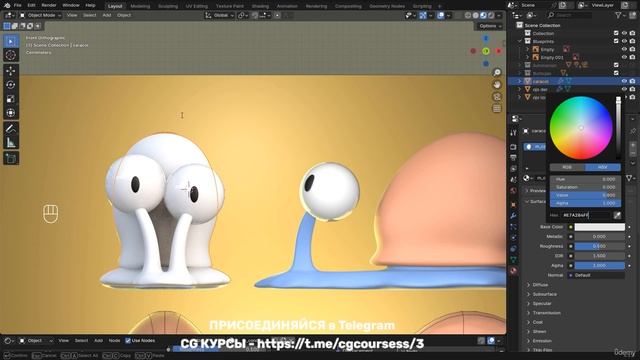Open the Output properties tab
640x360 pixels.
click(x=513, y=157)
